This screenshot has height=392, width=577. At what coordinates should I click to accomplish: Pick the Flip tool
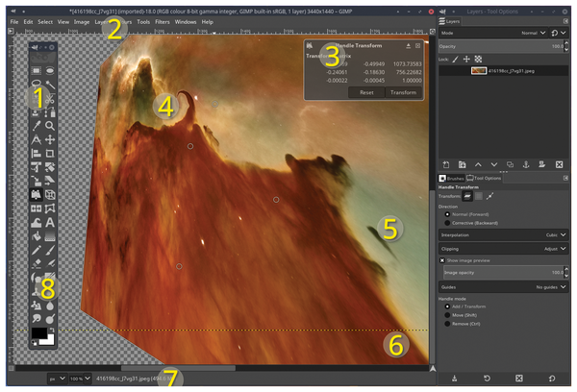37,208
